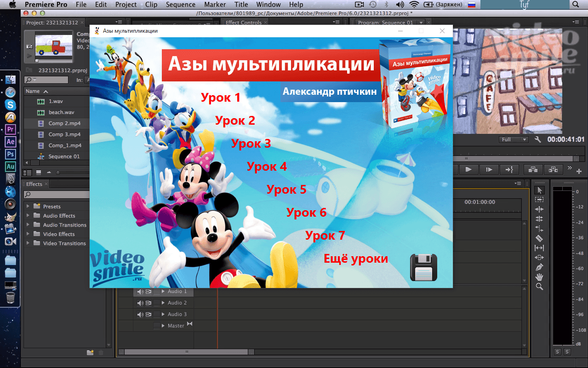Viewport: 588px width, 368px height.
Task: Switch Project panel to list view
Action: [x=28, y=172]
